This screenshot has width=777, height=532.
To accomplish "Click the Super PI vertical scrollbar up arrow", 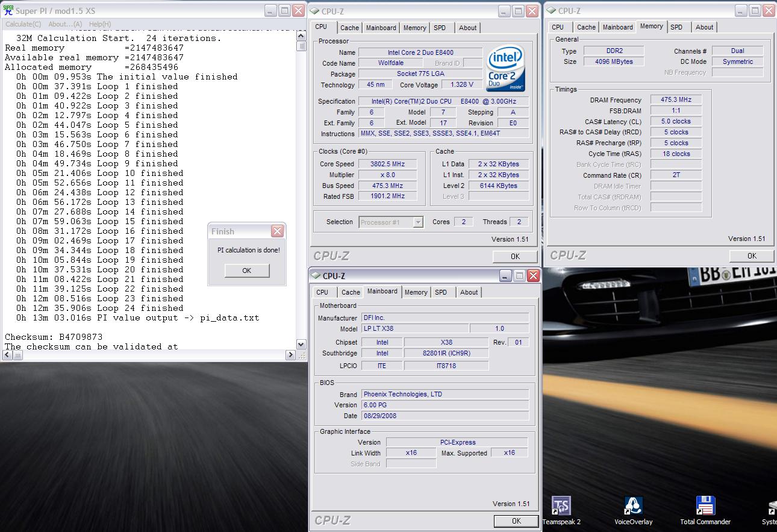I will click(x=301, y=36).
